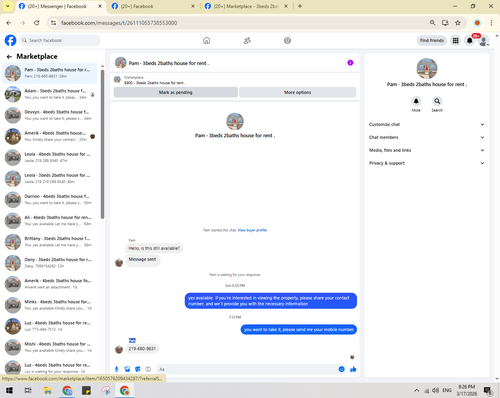Switch to the second Facebook tab
Screen dimensions: 500x398
(x=153, y=6)
